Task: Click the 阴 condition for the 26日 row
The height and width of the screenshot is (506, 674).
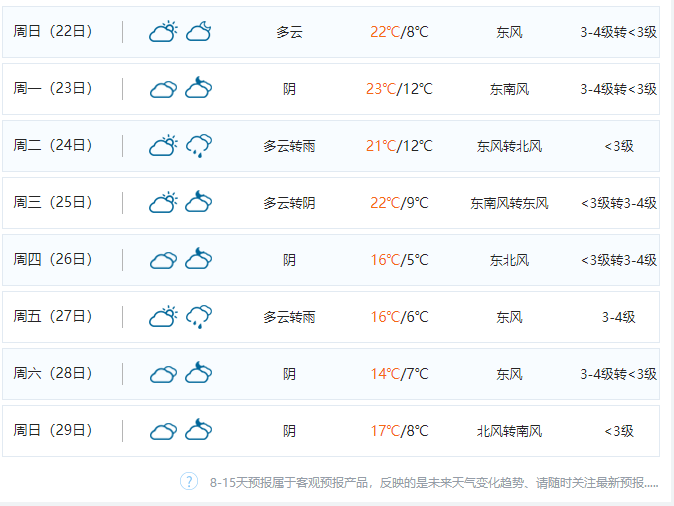Action: click(x=289, y=260)
